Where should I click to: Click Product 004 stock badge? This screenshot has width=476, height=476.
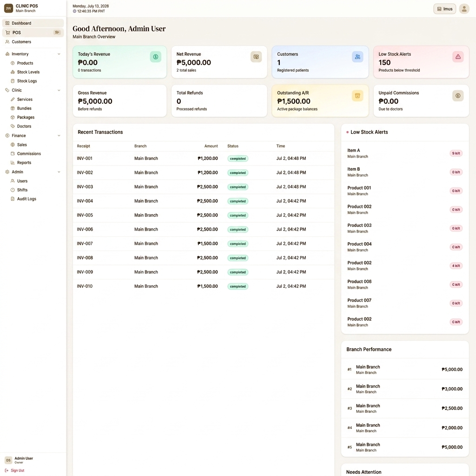(456, 247)
